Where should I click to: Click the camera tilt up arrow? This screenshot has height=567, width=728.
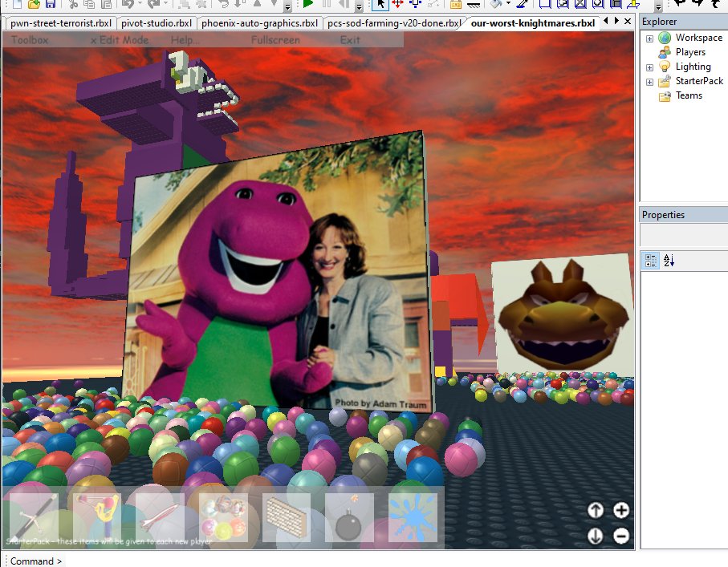pyautogui.click(x=596, y=510)
